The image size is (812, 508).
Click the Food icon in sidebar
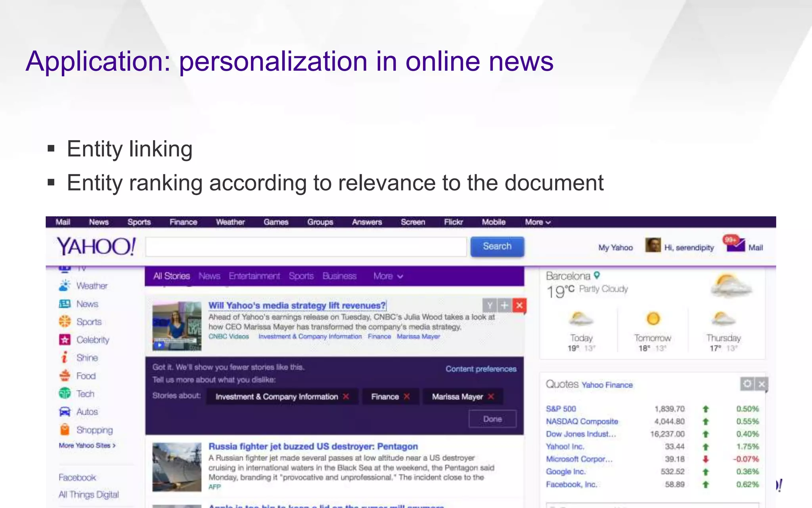tap(65, 375)
